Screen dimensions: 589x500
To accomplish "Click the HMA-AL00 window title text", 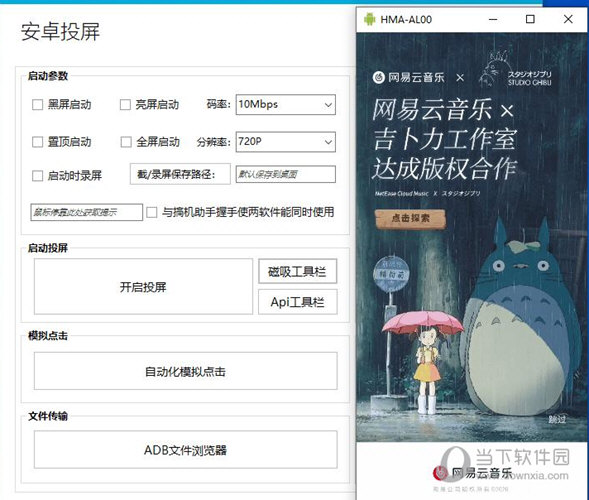I will click(x=406, y=20).
